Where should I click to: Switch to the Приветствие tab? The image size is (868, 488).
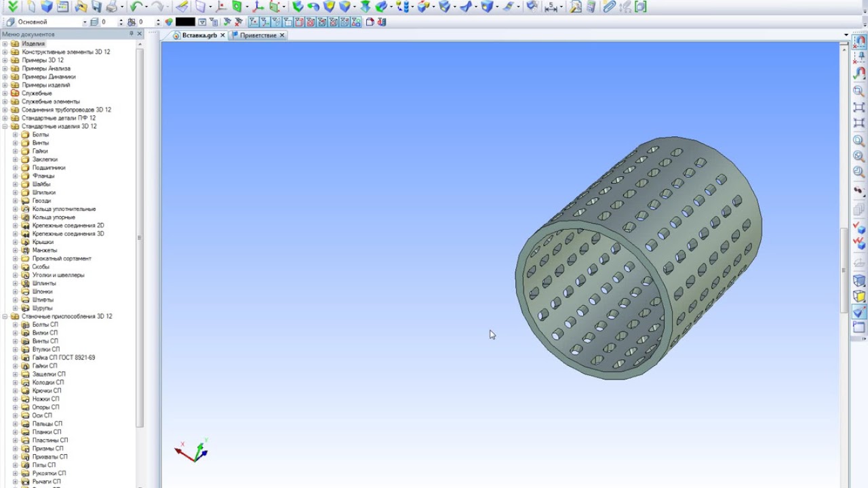coord(258,35)
